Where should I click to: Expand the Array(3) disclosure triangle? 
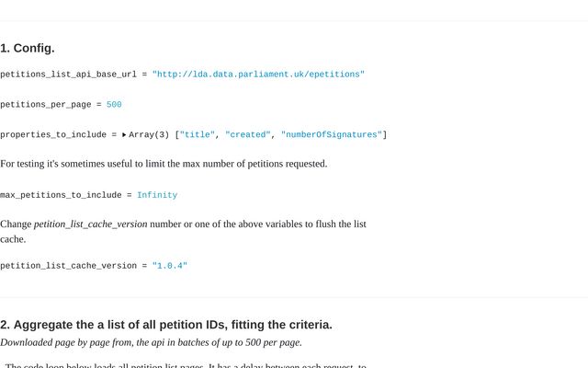(124, 135)
